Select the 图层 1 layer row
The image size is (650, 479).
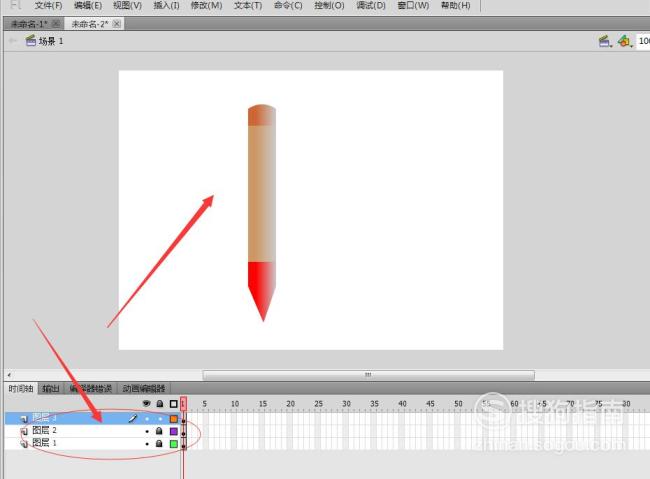93,443
